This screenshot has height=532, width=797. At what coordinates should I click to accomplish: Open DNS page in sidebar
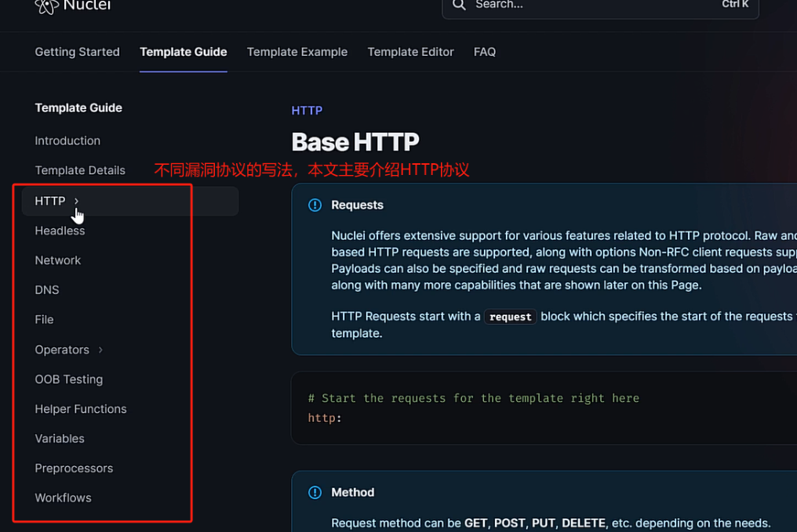pos(47,290)
